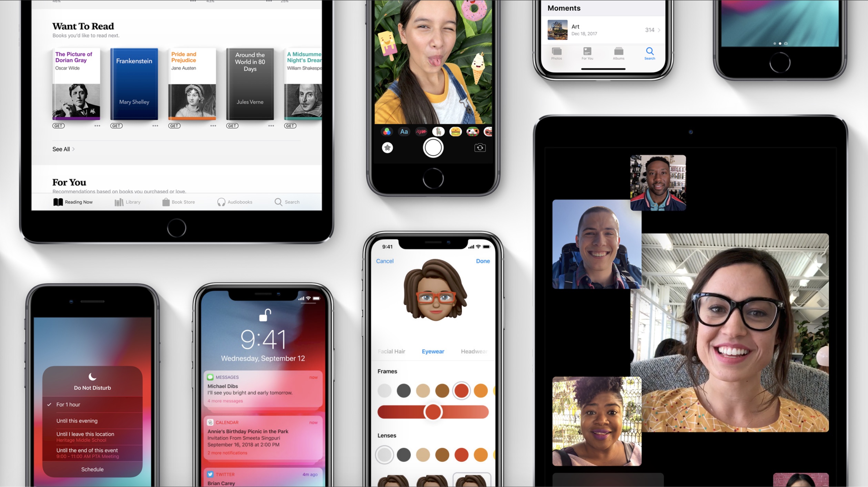The image size is (868, 487).
Task: Drag the red eyewear color slider
Action: 433,412
